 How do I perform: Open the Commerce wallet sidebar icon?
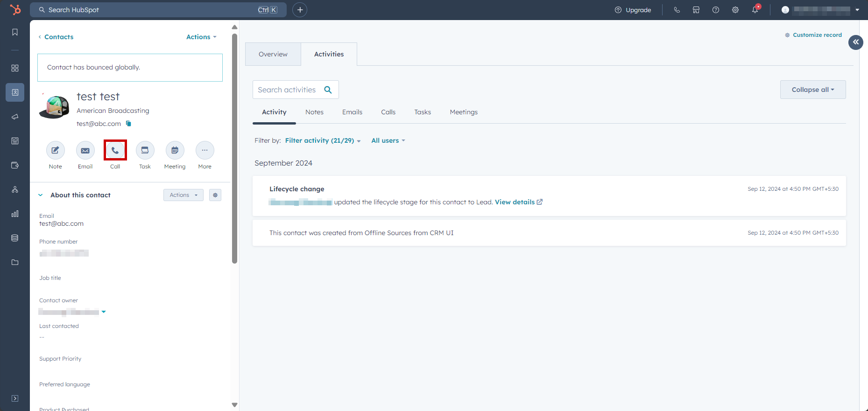(x=15, y=165)
